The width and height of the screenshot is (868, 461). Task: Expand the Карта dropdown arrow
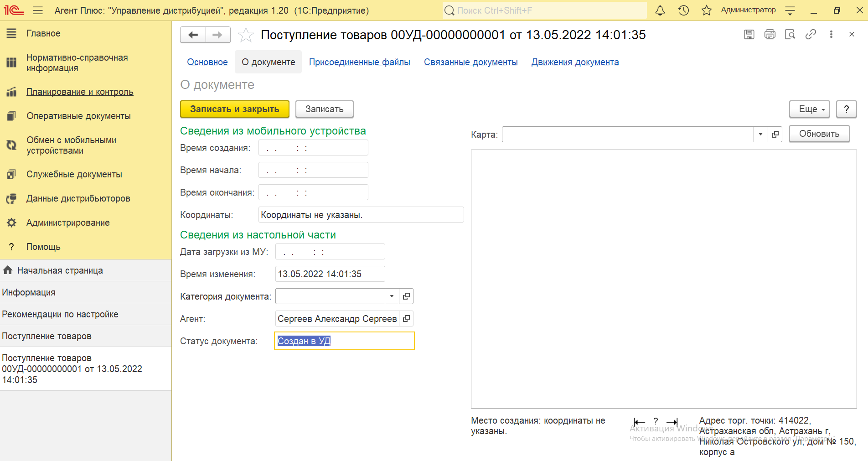[x=760, y=134]
